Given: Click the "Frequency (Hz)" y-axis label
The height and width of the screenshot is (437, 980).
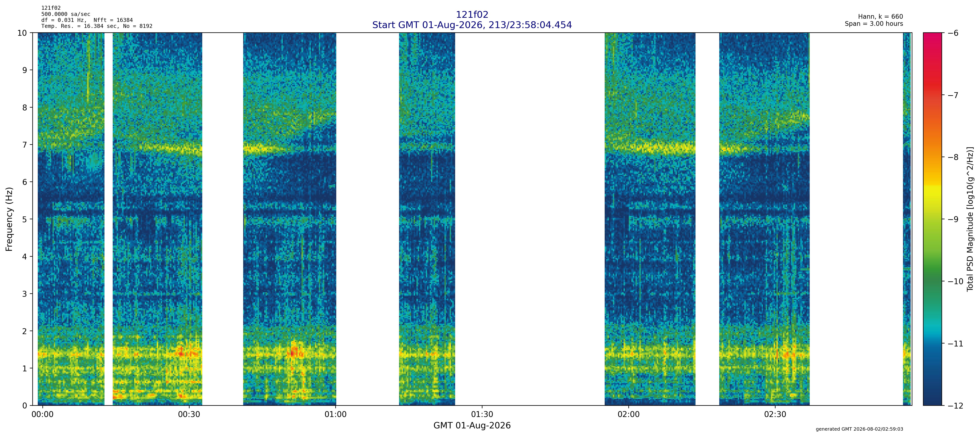Looking at the screenshot, I should point(9,219).
